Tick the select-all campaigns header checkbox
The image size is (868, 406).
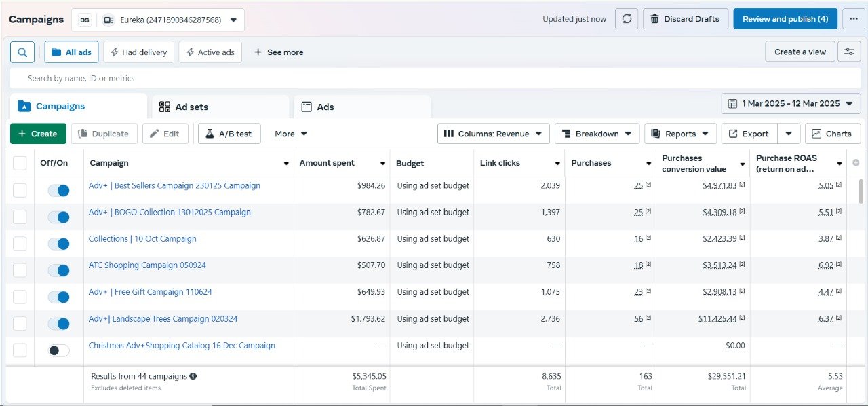20,163
